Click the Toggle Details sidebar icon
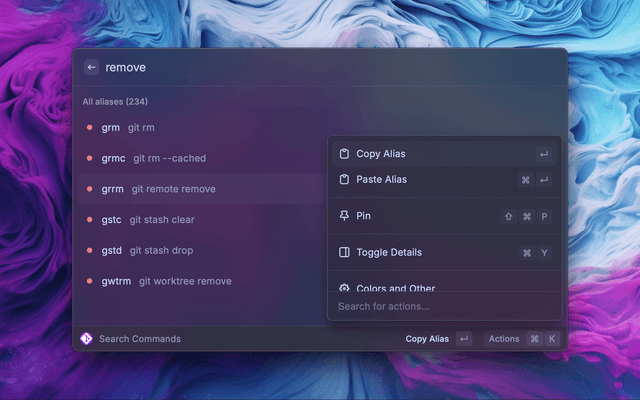The image size is (640, 400). click(x=344, y=253)
